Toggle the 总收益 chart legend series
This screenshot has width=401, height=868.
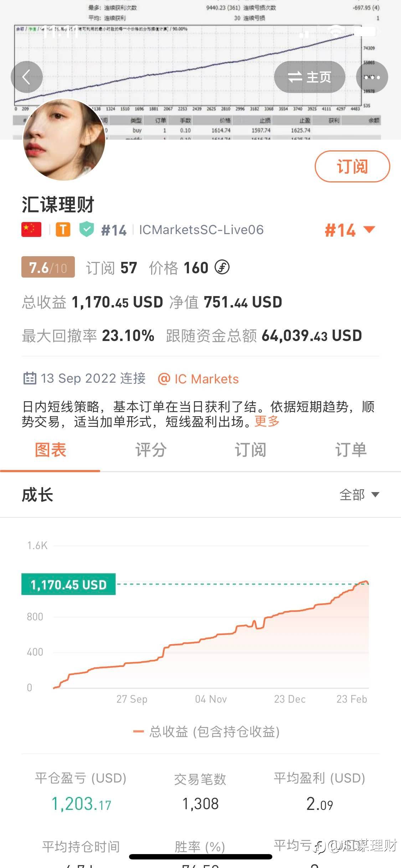[207, 732]
